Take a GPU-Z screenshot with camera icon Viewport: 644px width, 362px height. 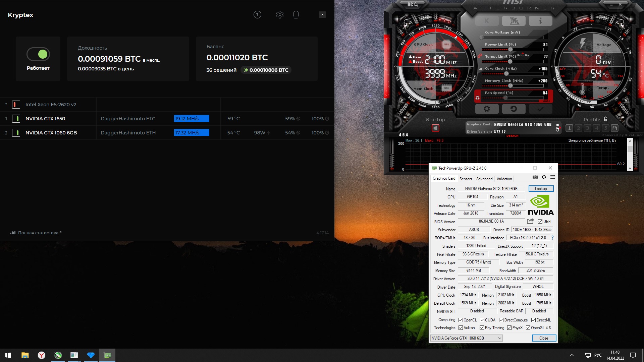click(535, 177)
